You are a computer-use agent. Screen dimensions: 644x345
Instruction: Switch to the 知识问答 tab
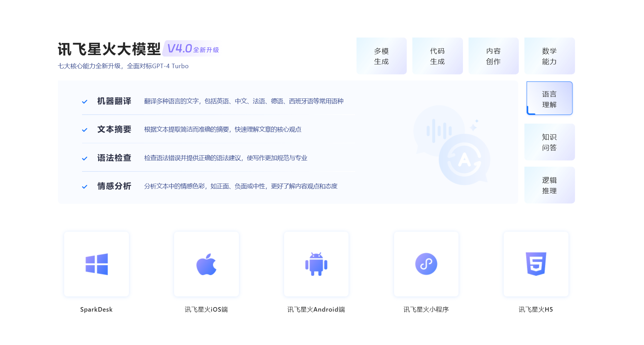pos(550,142)
